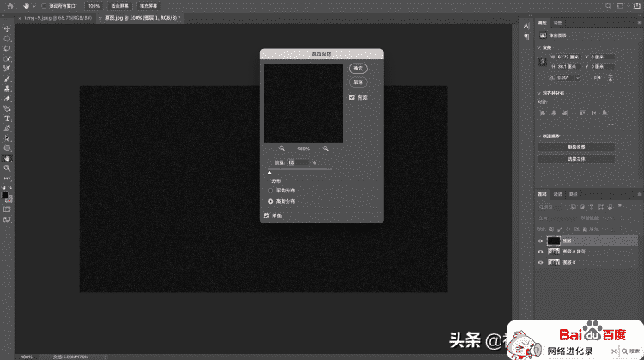The width and height of the screenshot is (644, 360).
Task: Hide Layer 0 copy using its eye icon
Action: [x=540, y=252]
